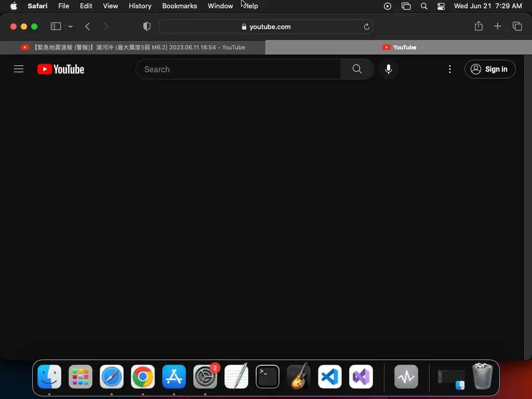This screenshot has height=399, width=532.
Task: Show the tab overview
Action: coord(517,26)
